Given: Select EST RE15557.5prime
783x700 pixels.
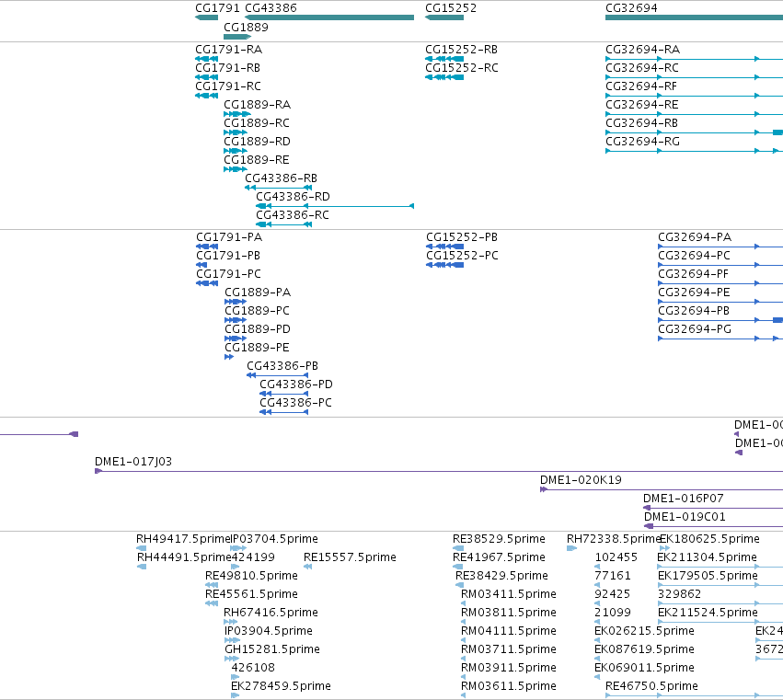Looking at the screenshot, I should [x=350, y=557].
